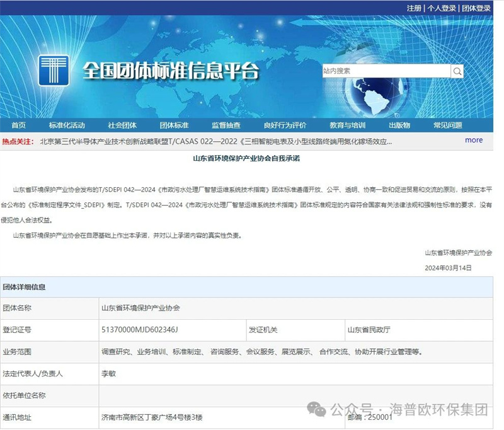This screenshot has height=430, width=504.
Task: Select the 团体标准 navigation item
Action: point(174,125)
